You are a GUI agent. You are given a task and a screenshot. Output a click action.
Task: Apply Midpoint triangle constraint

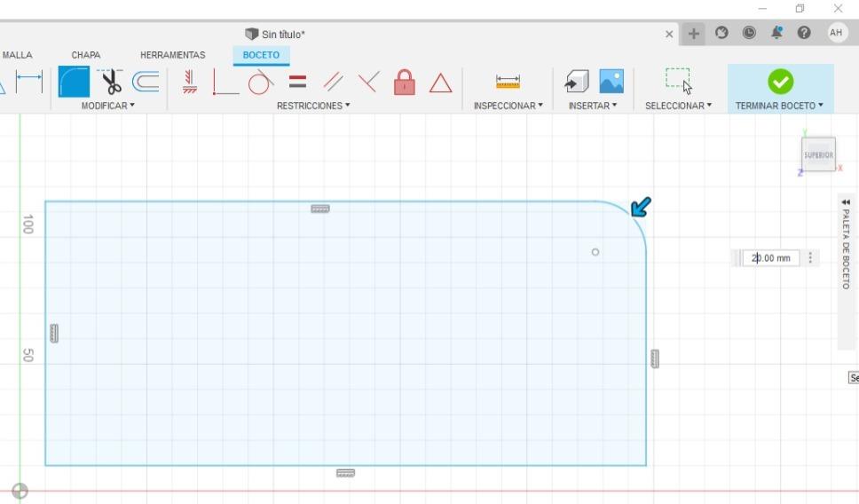coord(440,83)
